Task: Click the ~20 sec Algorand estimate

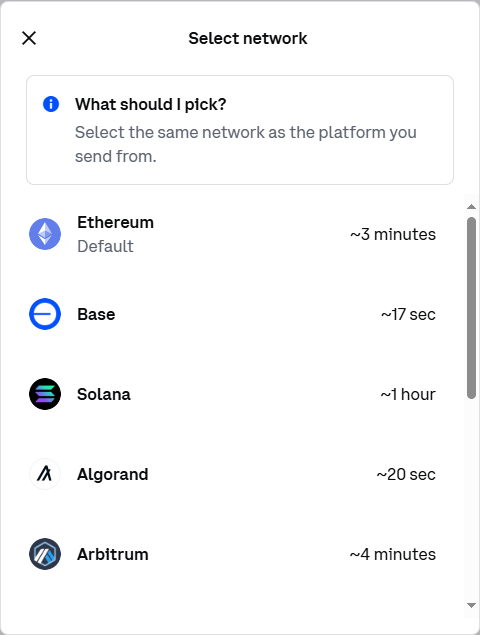Action: pyautogui.click(x=406, y=474)
